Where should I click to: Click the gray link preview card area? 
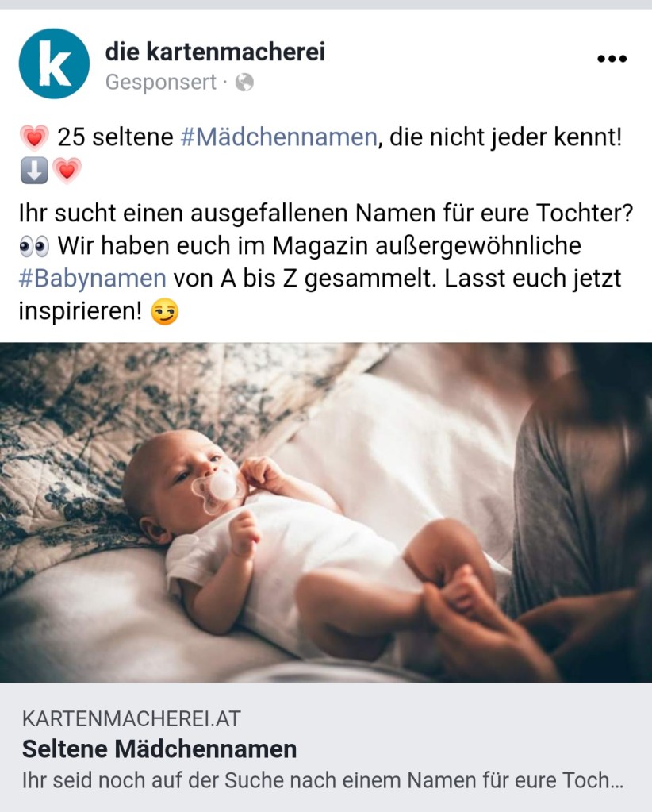click(326, 747)
